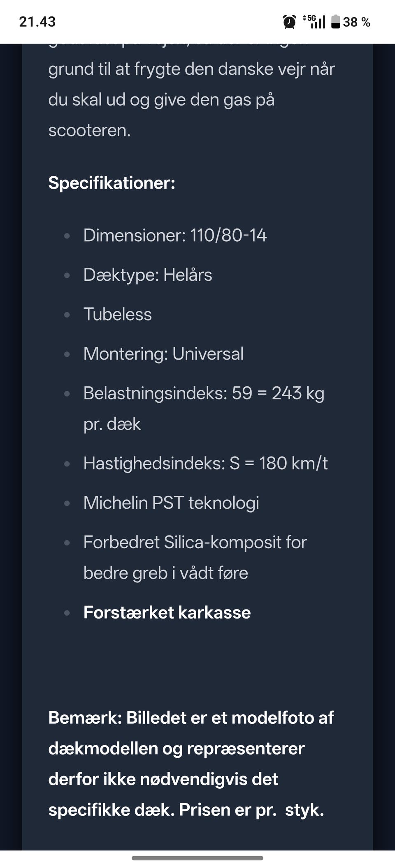Tap the Michelin PST teknologi item

171,503
